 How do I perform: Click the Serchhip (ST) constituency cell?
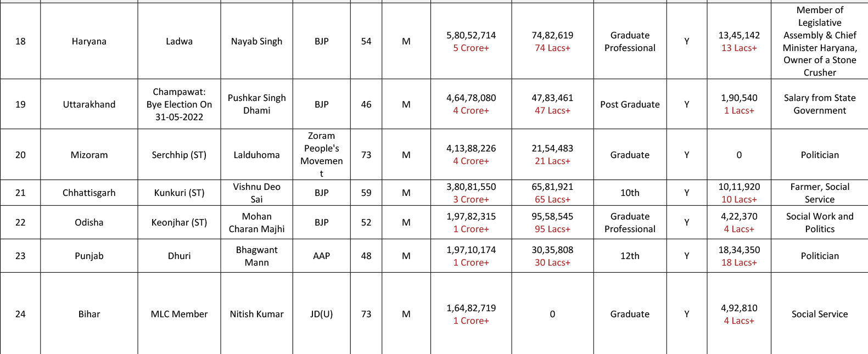point(179,155)
